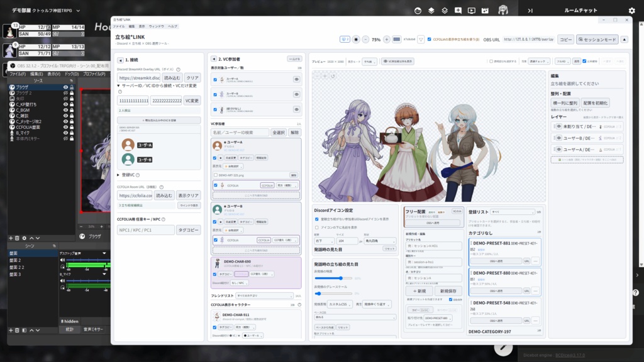Click help icon beside 登録VC
Viewport: 644px width, 362px height.
[x=138, y=175]
